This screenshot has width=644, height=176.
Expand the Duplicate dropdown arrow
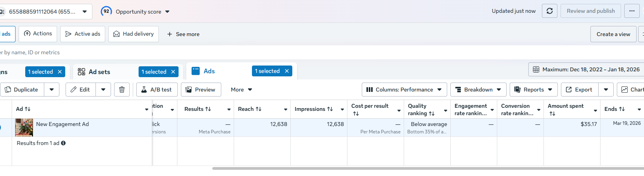[x=52, y=90]
